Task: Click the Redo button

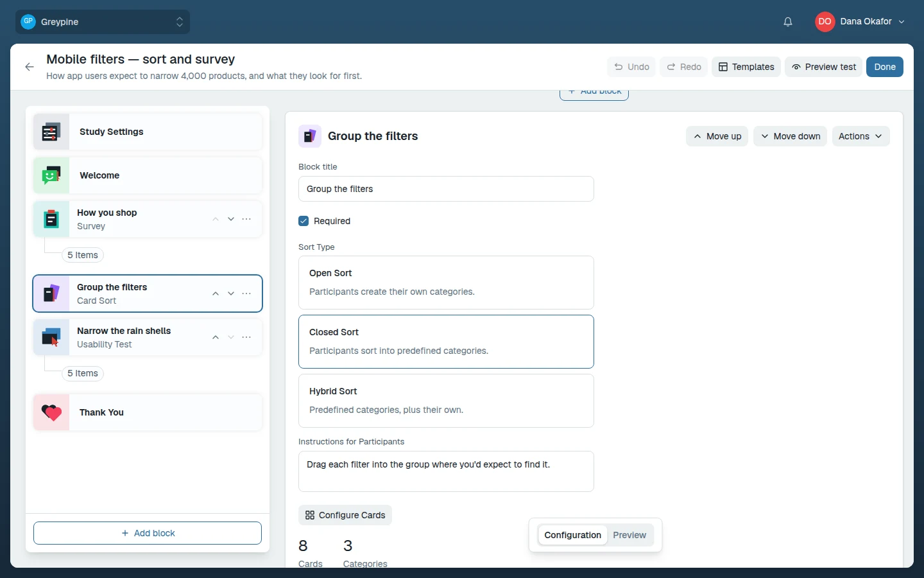Action: [683, 67]
